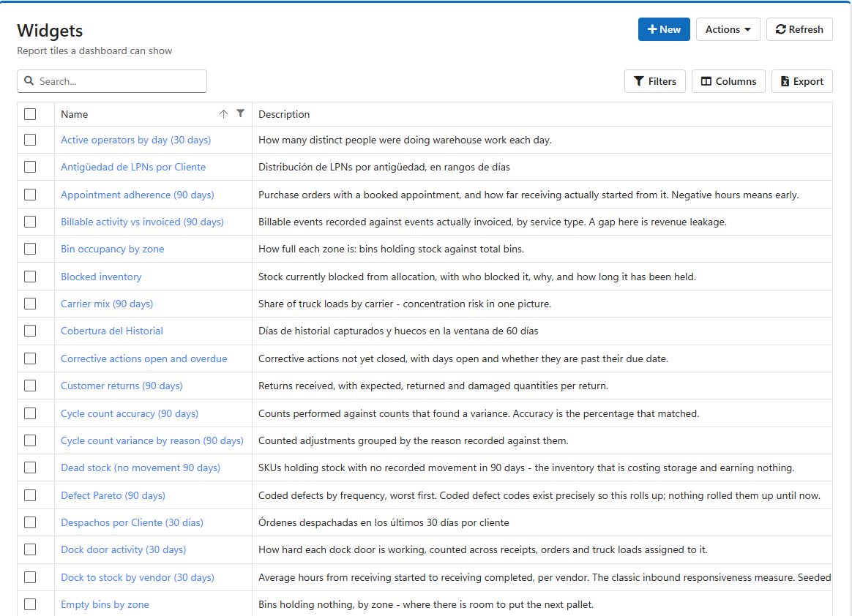Image resolution: width=852 pixels, height=616 pixels.
Task: Export the widgets table
Action: [801, 81]
